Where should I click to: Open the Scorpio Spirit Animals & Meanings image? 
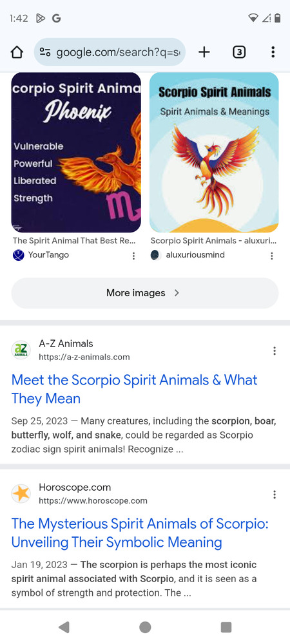(214, 153)
